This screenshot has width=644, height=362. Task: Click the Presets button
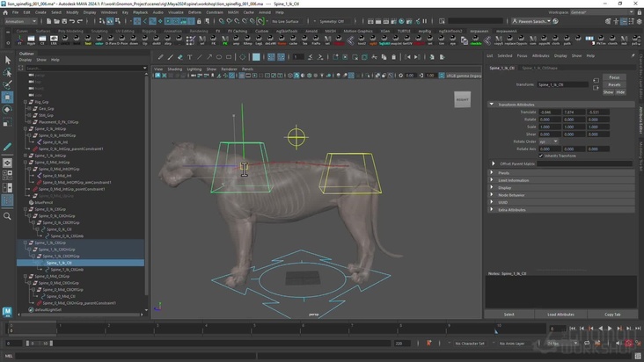pyautogui.click(x=614, y=84)
